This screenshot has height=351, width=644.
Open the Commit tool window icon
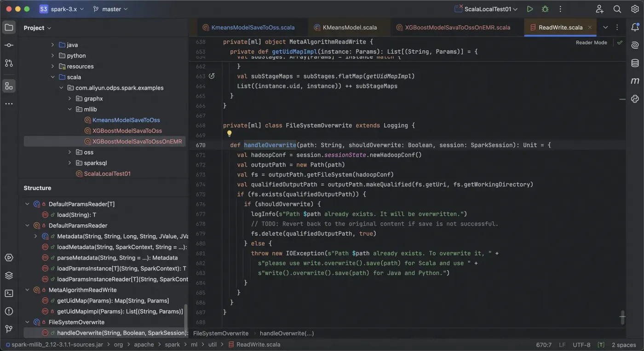(9, 45)
